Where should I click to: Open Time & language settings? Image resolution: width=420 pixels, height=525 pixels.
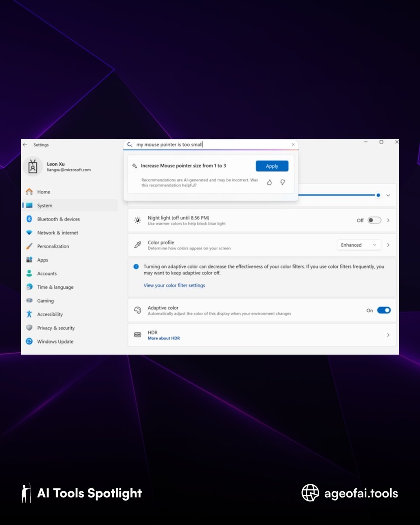click(x=30, y=287)
